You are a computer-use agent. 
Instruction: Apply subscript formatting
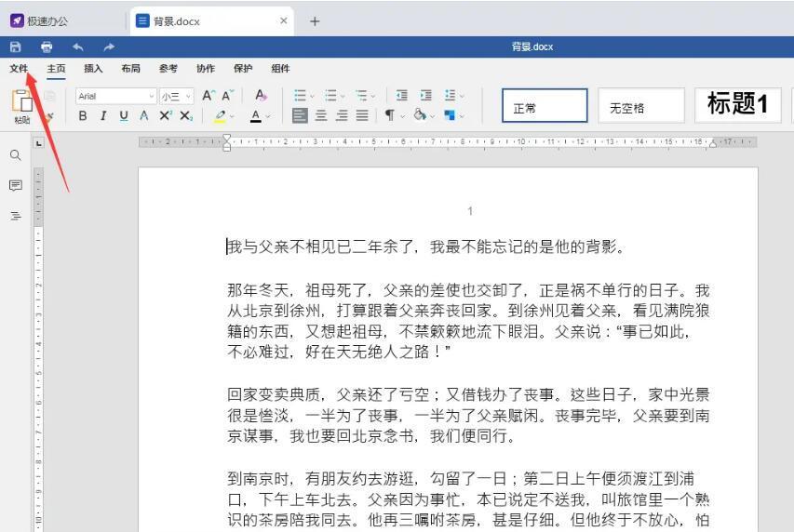pyautogui.click(x=186, y=116)
